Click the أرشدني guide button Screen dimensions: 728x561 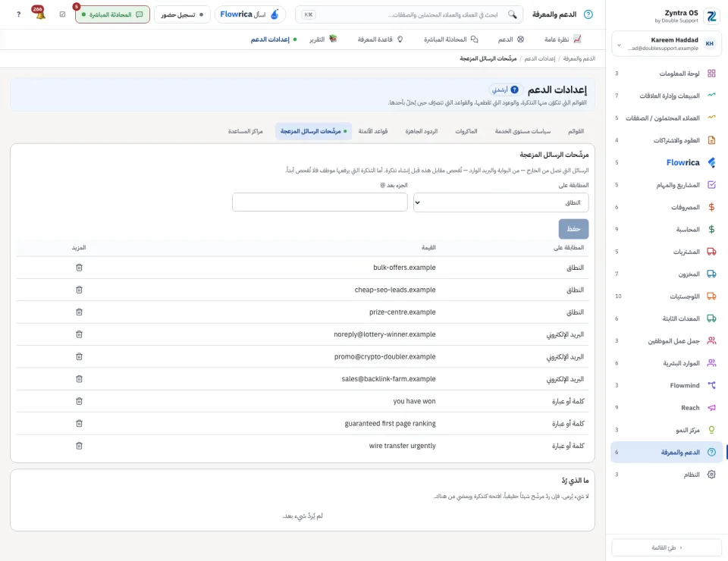(506, 89)
